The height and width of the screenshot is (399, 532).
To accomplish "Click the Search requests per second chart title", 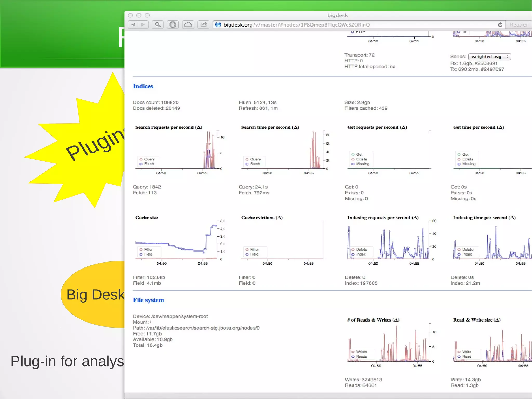I will [169, 127].
